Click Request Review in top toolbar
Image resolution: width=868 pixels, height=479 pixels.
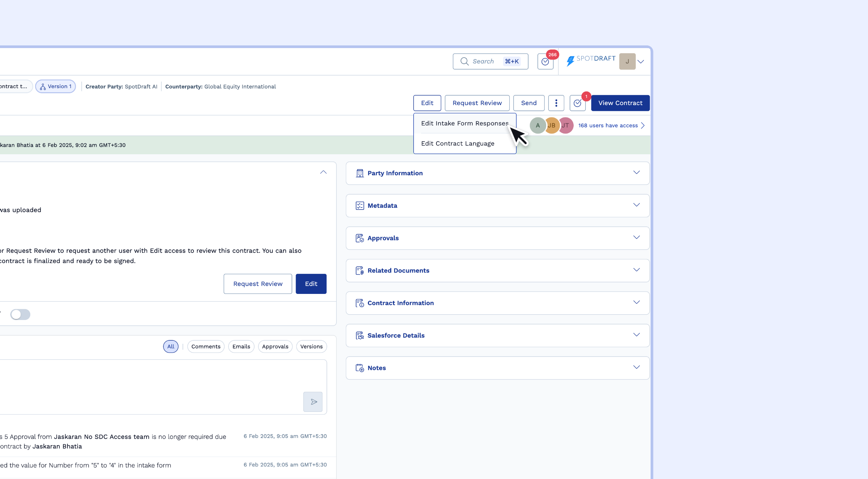[477, 103]
